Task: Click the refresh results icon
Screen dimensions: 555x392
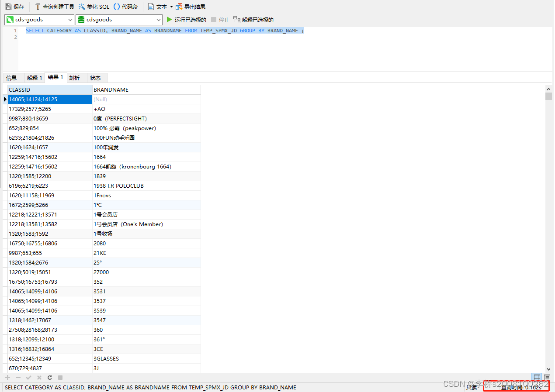Action: pyautogui.click(x=50, y=377)
